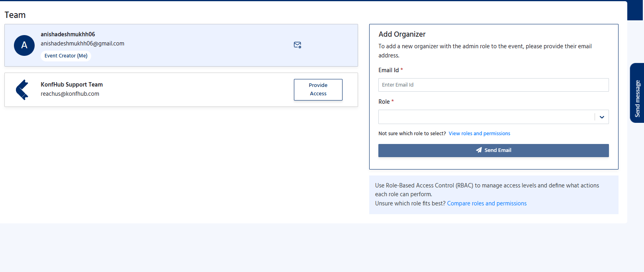Click the anishadeshmukhh06@gmail.com email text

(82, 43)
